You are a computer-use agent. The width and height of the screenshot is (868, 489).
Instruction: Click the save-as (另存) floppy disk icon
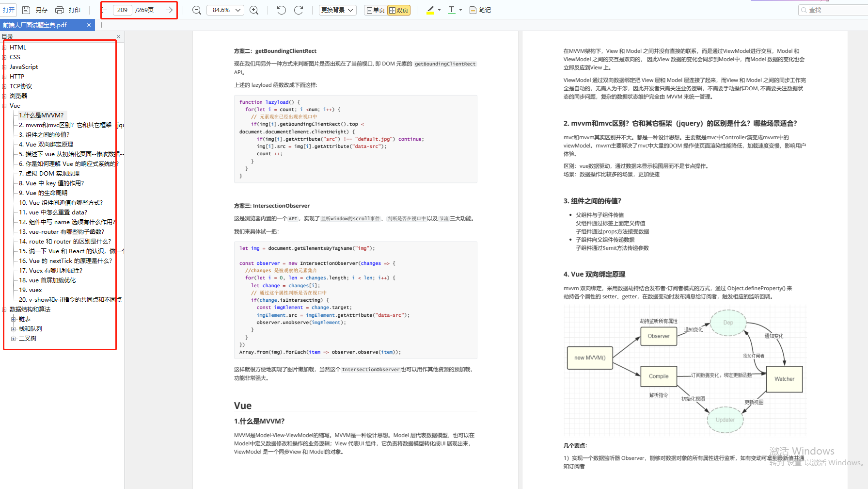coord(27,10)
